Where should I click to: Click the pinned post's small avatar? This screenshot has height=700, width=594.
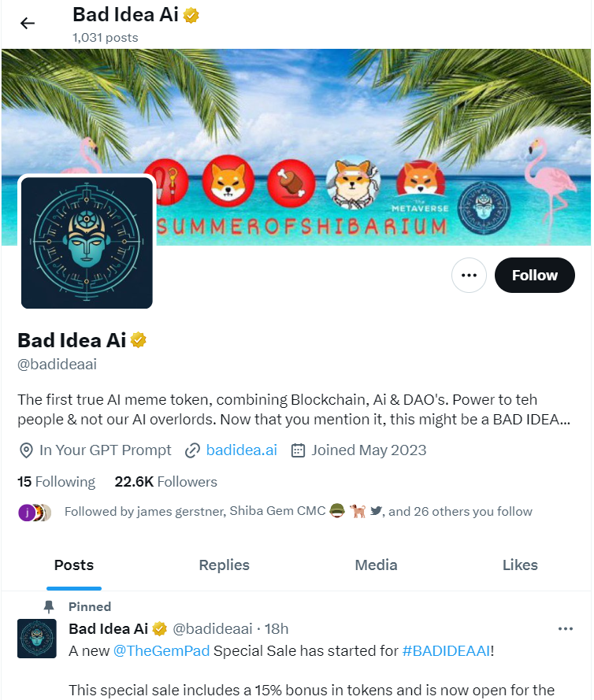coord(37,639)
